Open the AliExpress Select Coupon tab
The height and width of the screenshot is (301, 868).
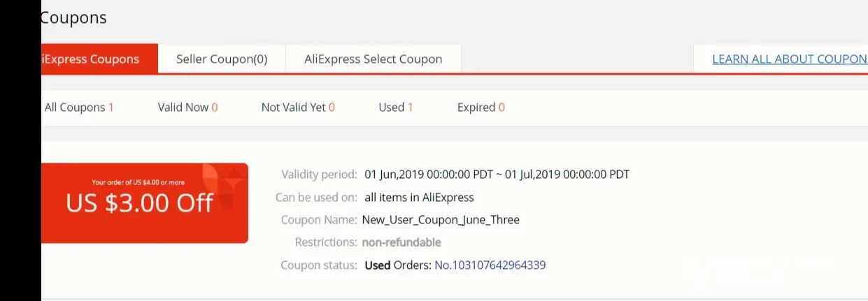[373, 59]
